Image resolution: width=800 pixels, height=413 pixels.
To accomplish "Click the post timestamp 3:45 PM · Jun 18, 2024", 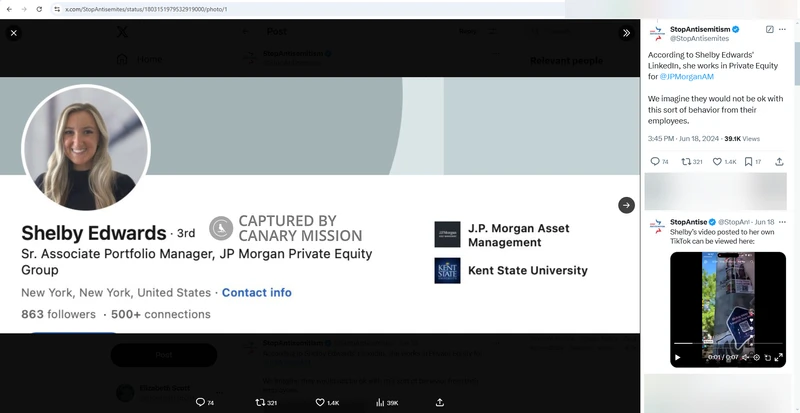I will (x=683, y=139).
